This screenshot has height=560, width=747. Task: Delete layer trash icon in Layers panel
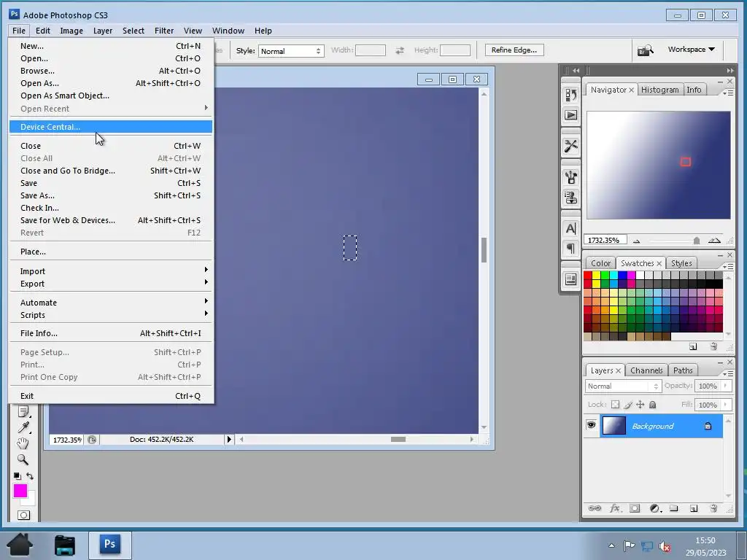[713, 508]
